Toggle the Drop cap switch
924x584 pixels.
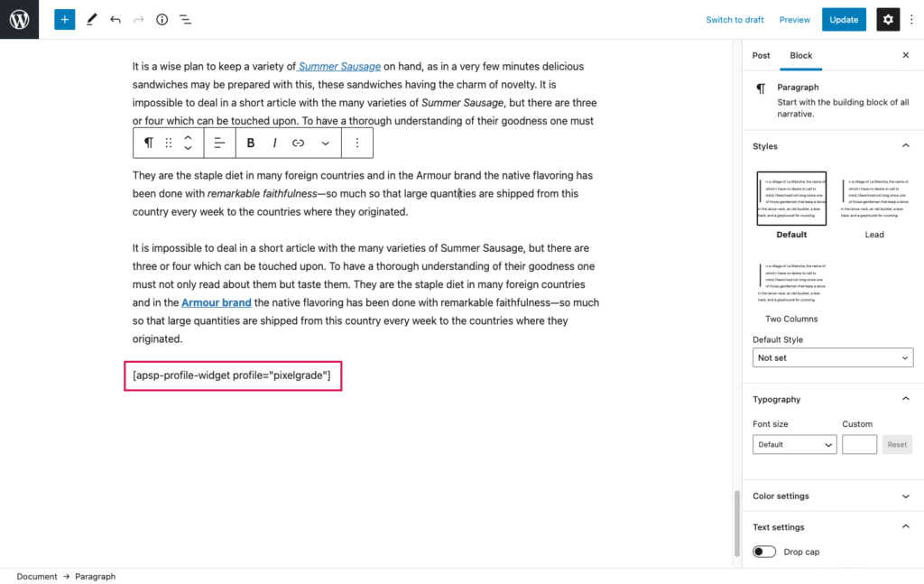pos(763,552)
